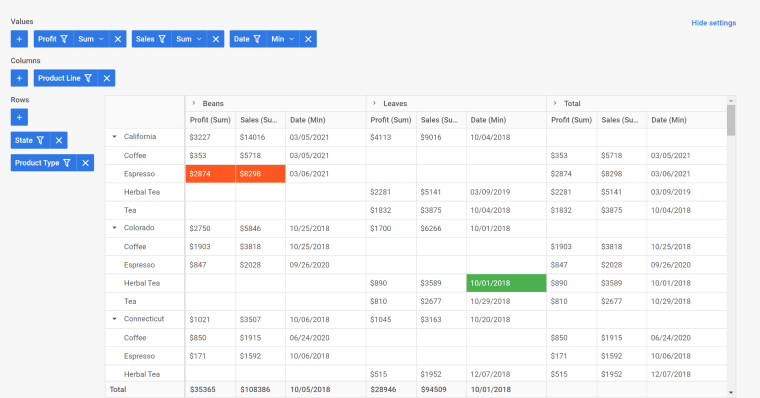Viewport: 760px width, 398px height.
Task: Select California Beans profit cell $3227
Action: coord(210,137)
